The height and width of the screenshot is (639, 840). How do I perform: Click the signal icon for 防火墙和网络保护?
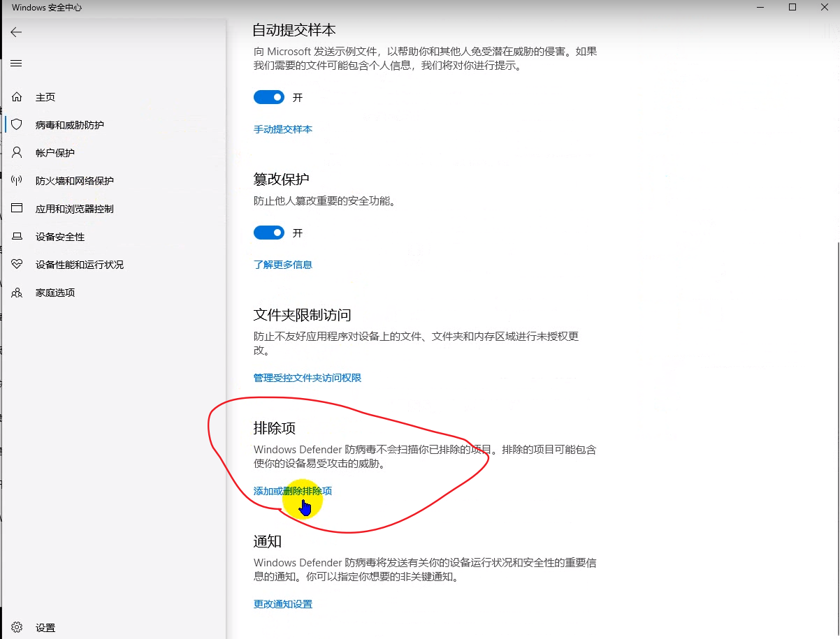(x=17, y=181)
